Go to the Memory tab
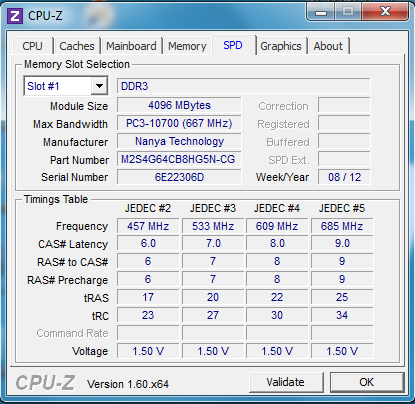Viewport: 415px width, 404px height. click(x=187, y=46)
